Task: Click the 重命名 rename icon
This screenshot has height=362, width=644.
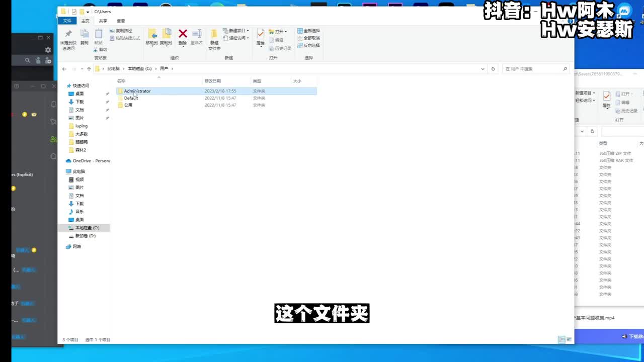Action: coord(197,34)
